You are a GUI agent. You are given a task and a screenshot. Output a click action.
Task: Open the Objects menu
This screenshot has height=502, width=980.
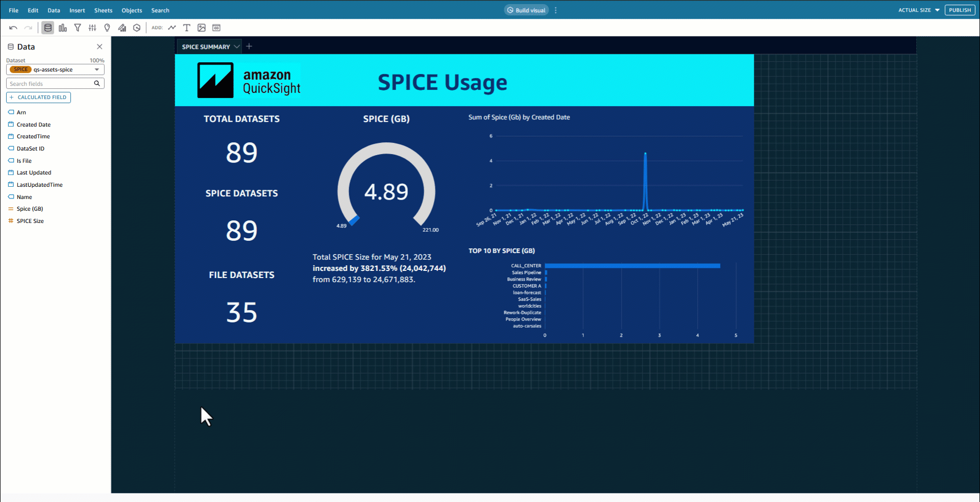coord(132,10)
